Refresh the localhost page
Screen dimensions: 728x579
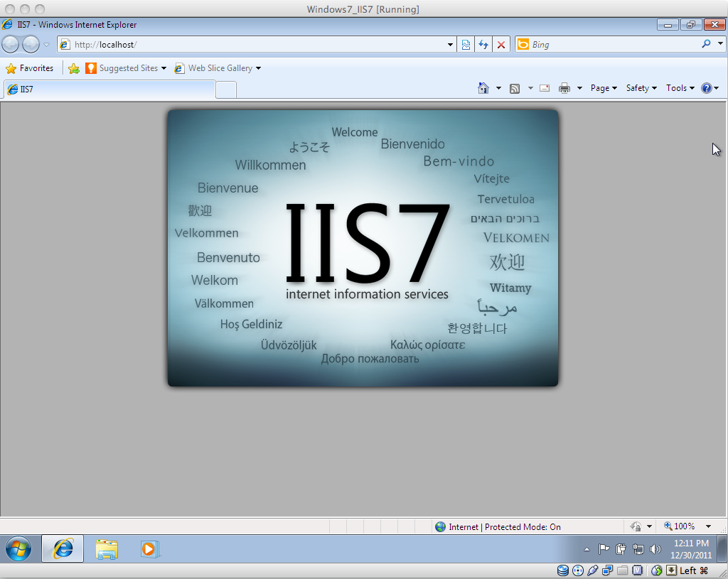click(483, 44)
